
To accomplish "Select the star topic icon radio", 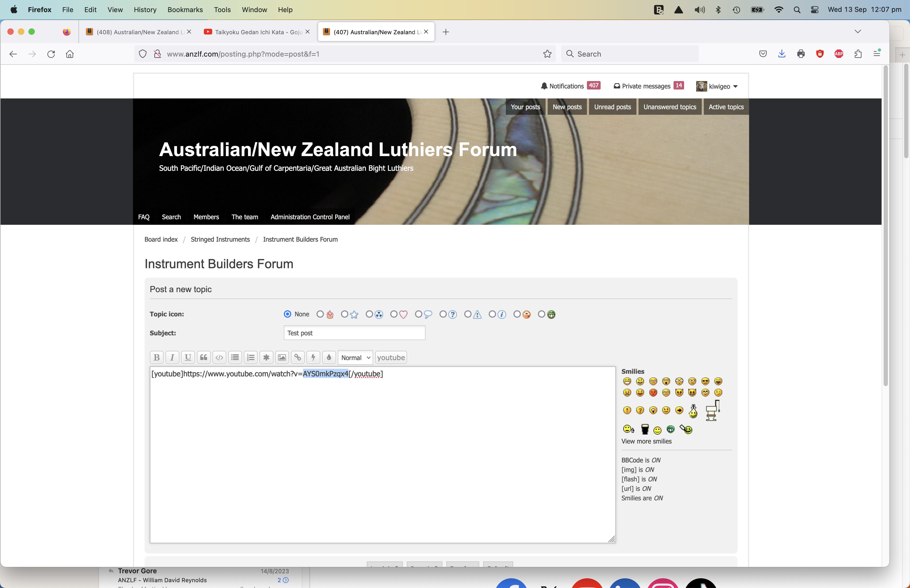I will point(344,314).
